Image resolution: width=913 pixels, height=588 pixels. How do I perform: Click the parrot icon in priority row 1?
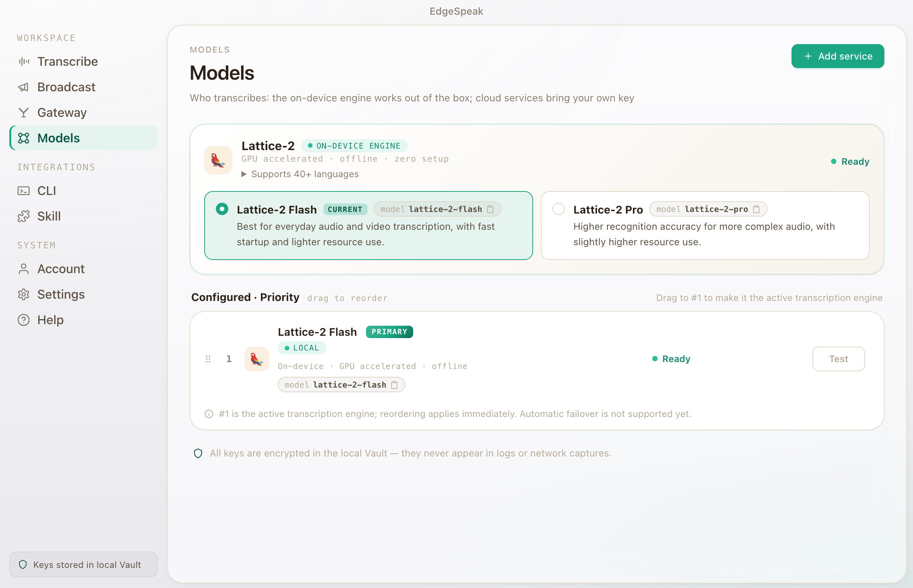coord(257,359)
